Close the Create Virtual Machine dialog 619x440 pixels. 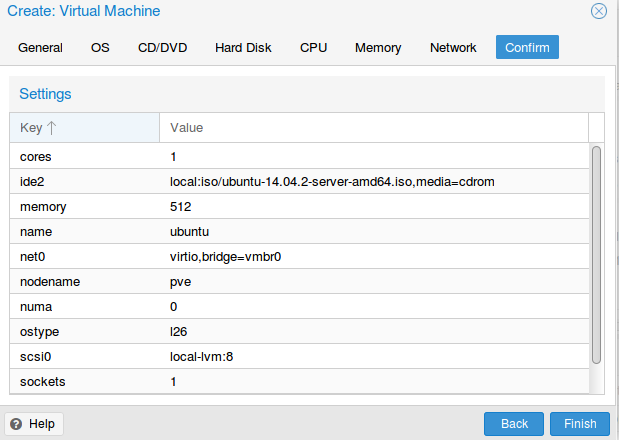[598, 11]
